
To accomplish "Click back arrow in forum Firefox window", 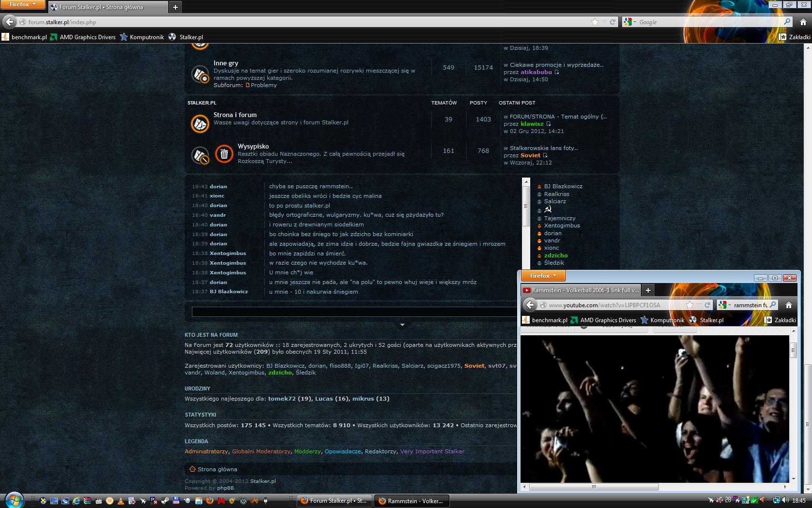I will coord(10,21).
